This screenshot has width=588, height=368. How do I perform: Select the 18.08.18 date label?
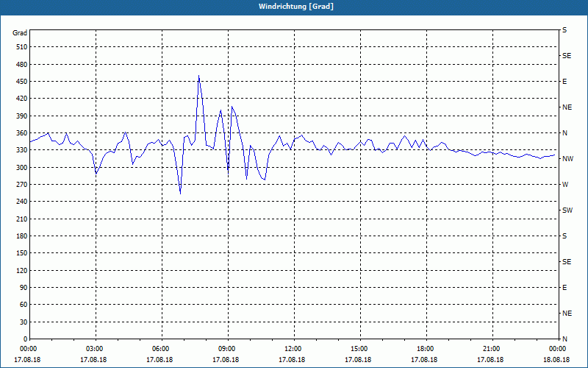click(556, 360)
